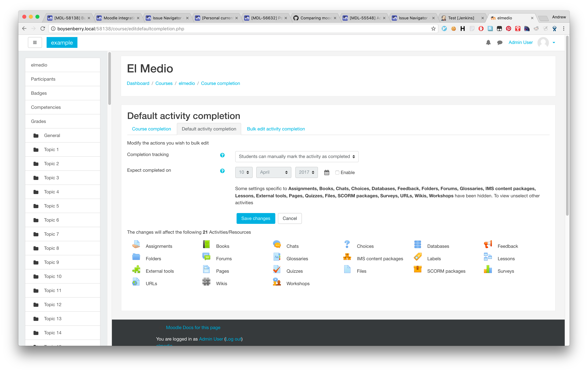Click the IMS content packages icon

347,257
